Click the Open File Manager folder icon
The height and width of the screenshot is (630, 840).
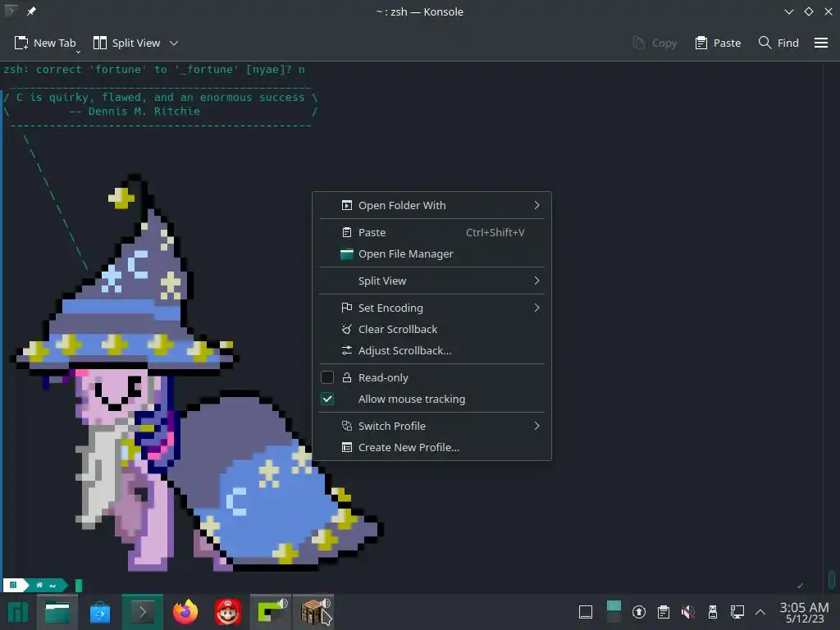tap(347, 254)
